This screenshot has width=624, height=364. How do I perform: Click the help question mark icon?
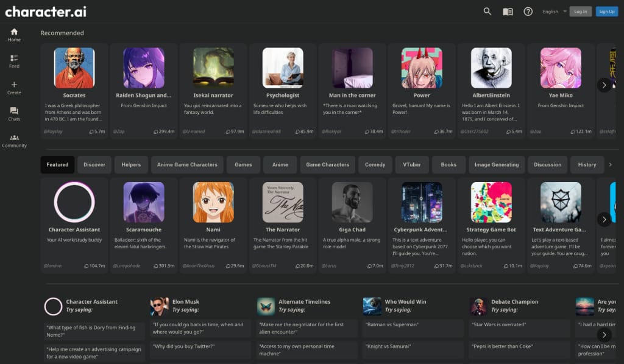(x=528, y=12)
